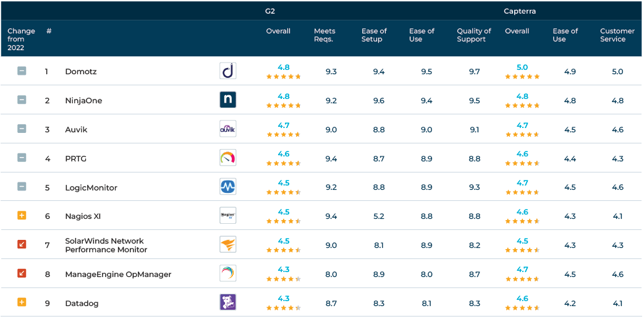The width and height of the screenshot is (644, 319).
Task: Click the 'Ease of Setup' column header
Action: pyautogui.click(x=374, y=35)
